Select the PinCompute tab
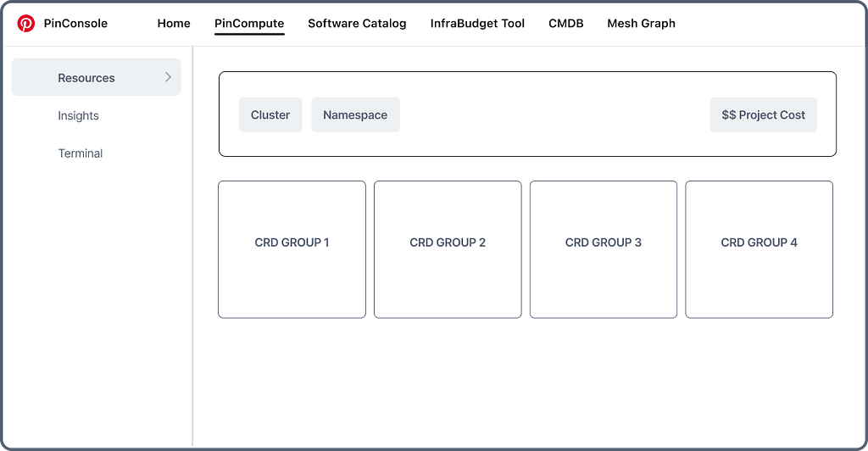 [249, 23]
